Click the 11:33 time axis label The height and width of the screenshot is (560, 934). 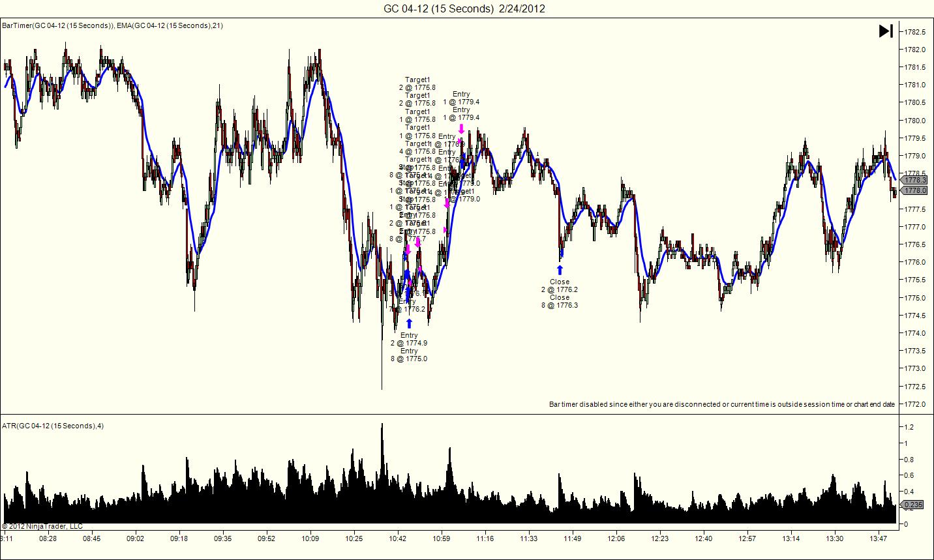click(x=529, y=539)
